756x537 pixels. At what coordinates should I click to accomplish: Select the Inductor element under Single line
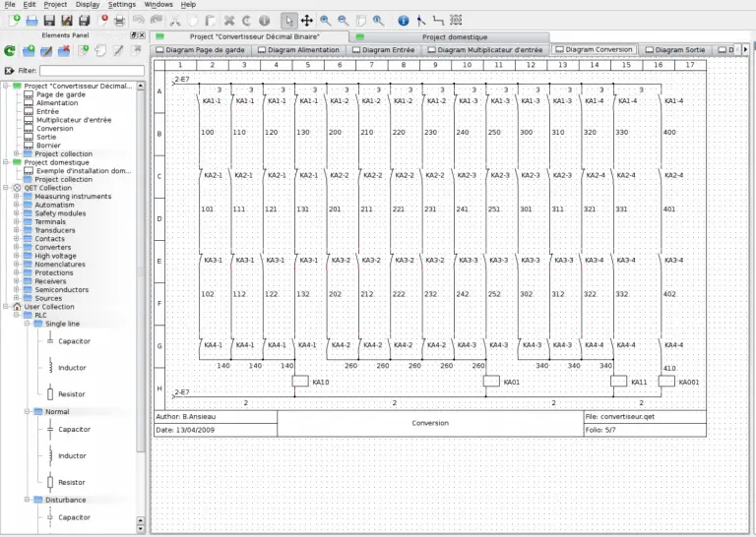tap(71, 368)
